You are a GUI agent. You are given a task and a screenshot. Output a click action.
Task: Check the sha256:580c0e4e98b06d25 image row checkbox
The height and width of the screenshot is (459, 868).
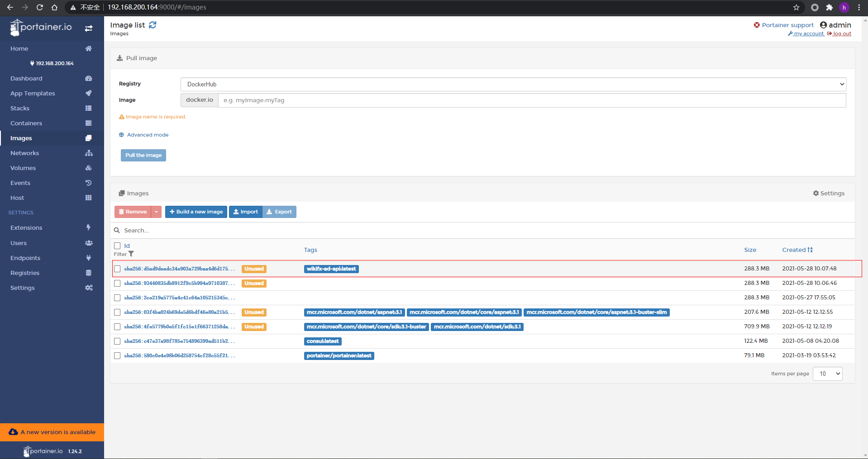[x=117, y=355]
